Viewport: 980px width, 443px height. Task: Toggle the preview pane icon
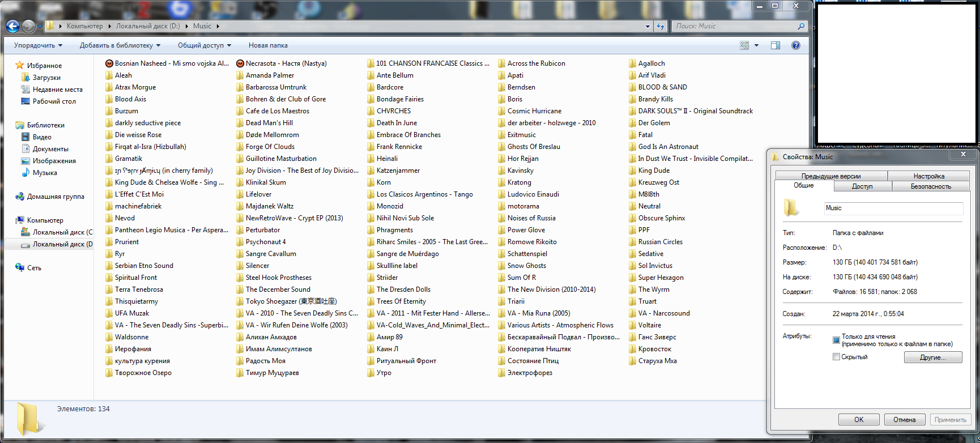tap(776, 45)
